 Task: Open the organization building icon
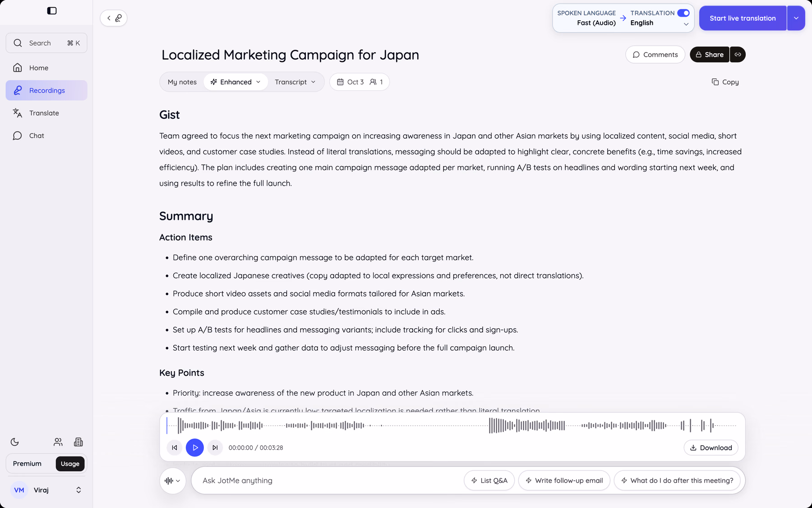[x=78, y=442]
